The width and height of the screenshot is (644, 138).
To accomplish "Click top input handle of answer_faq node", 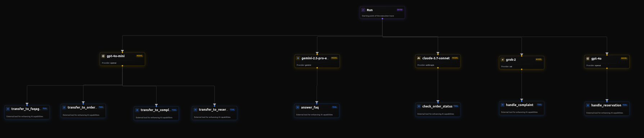I will [317, 103].
